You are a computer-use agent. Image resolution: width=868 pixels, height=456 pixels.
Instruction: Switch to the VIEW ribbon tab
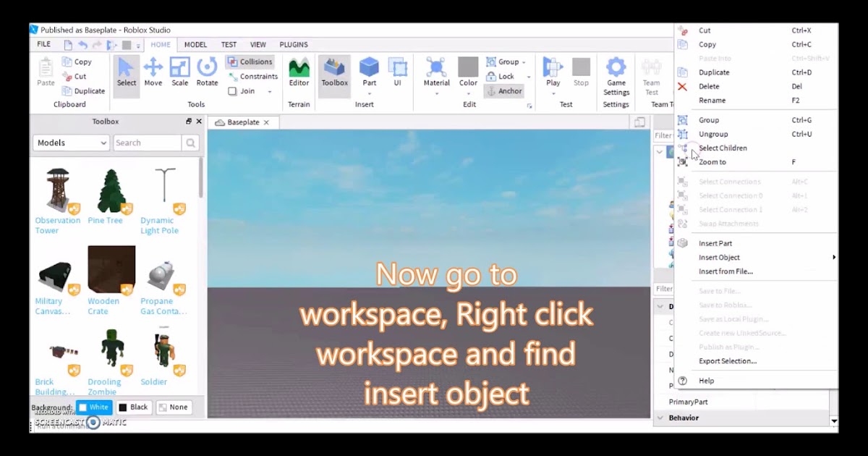(x=258, y=45)
